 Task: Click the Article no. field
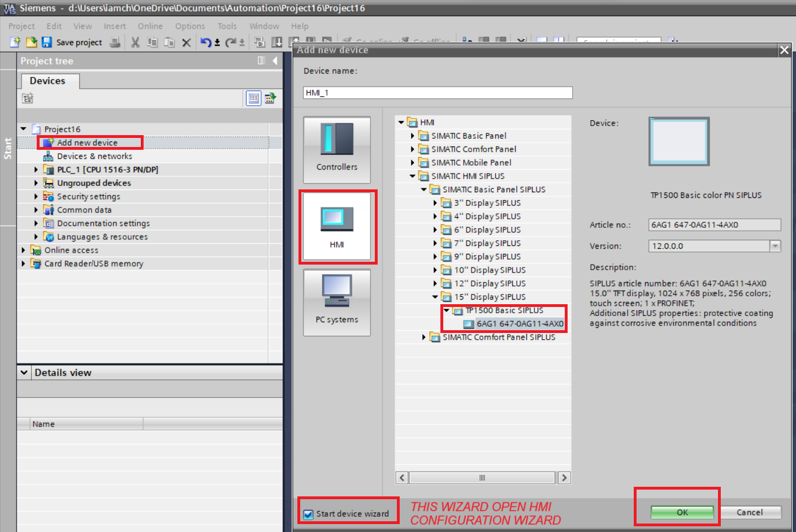[715, 224]
